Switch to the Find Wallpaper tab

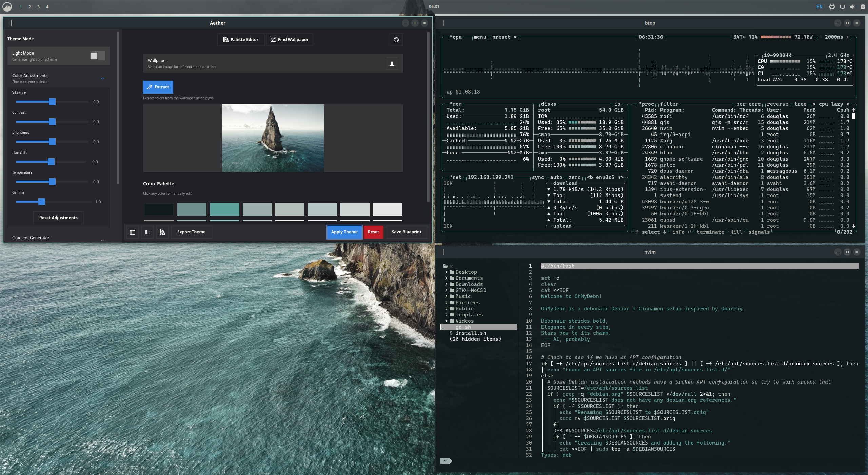tap(289, 40)
